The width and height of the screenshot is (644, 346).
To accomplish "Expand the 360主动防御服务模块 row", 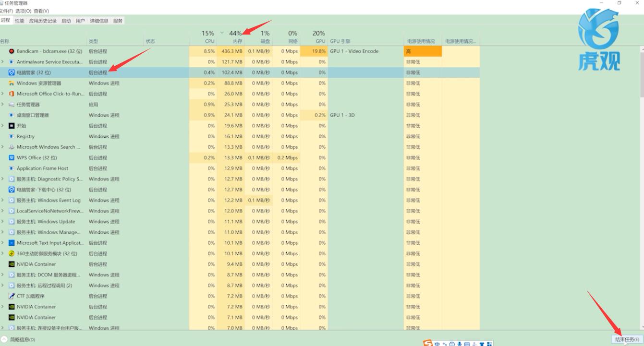I will 3,253.
